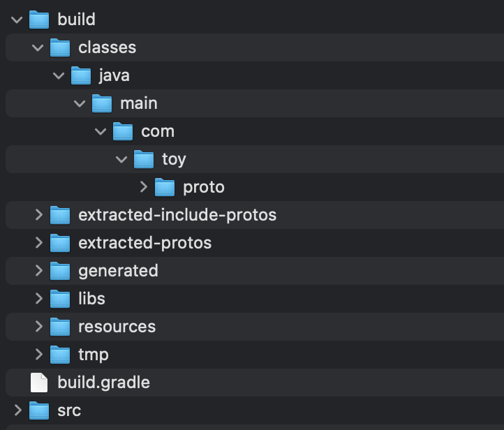Expand the src folder chevron
The height and width of the screenshot is (430, 504).
point(18,410)
